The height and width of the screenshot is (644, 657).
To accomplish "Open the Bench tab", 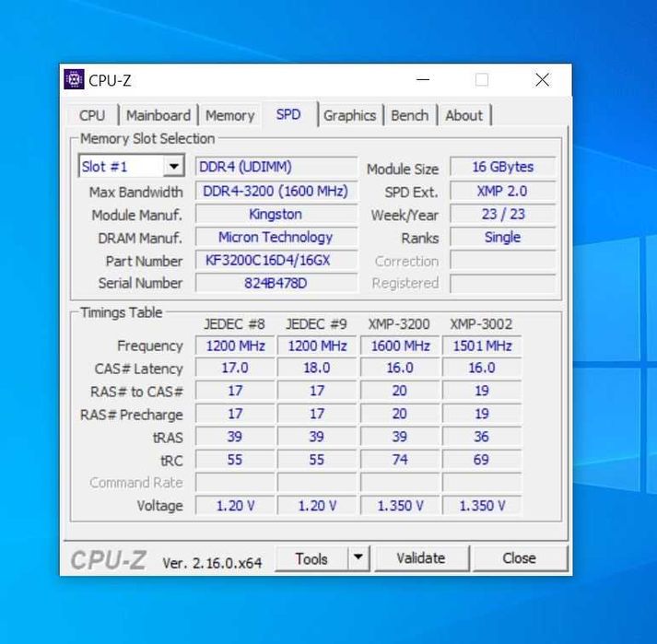I will click(409, 115).
